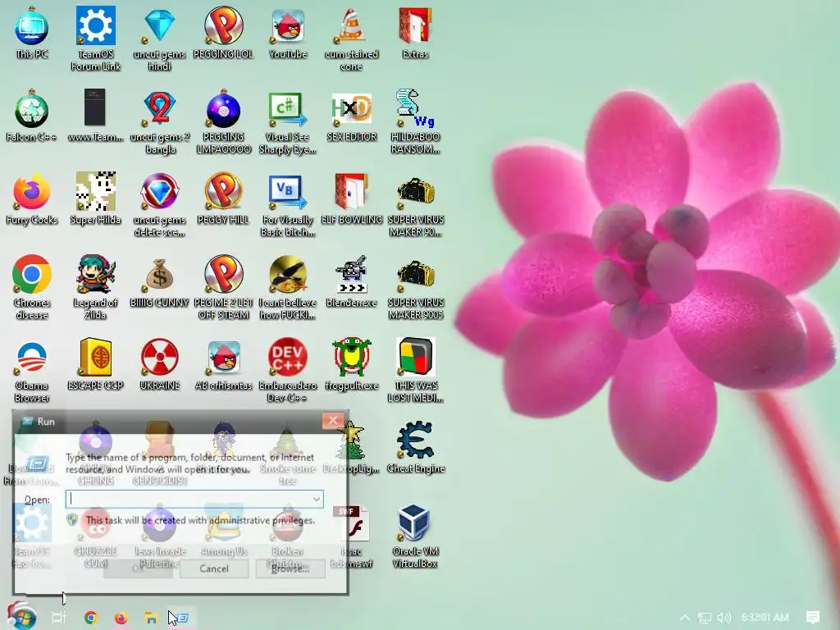The width and height of the screenshot is (840, 630).
Task: Open File Explorer from the taskbar
Action: (151, 618)
